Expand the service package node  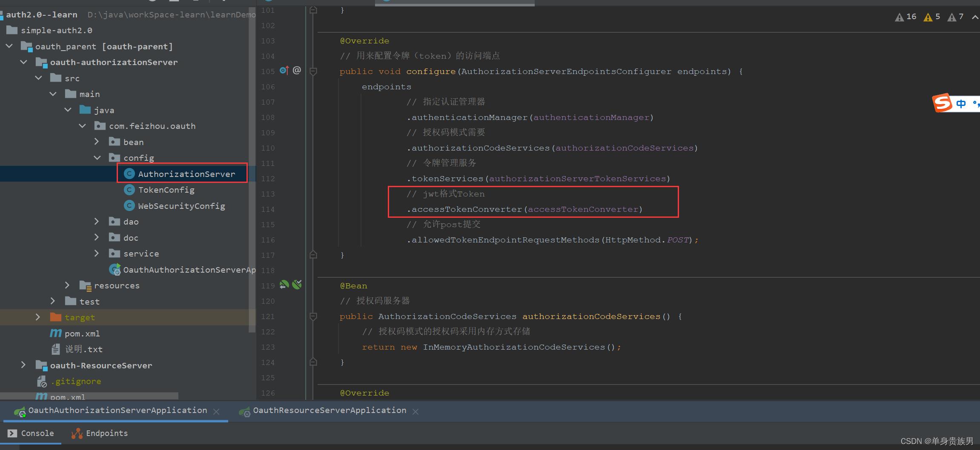[x=97, y=253]
